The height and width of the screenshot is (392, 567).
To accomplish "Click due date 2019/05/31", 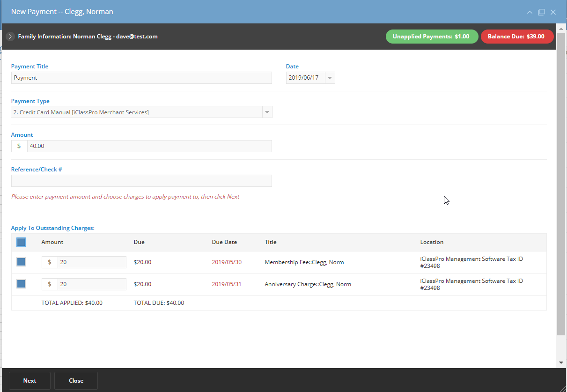I will [227, 284].
